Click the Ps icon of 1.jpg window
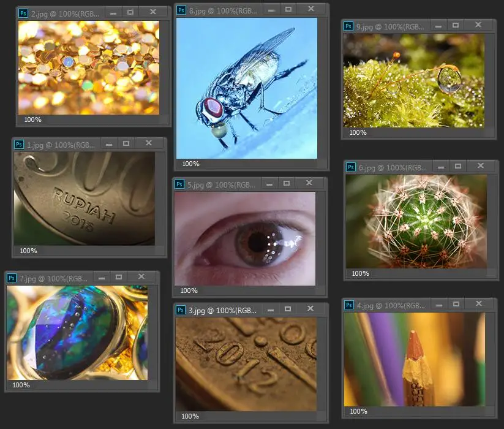 point(19,145)
